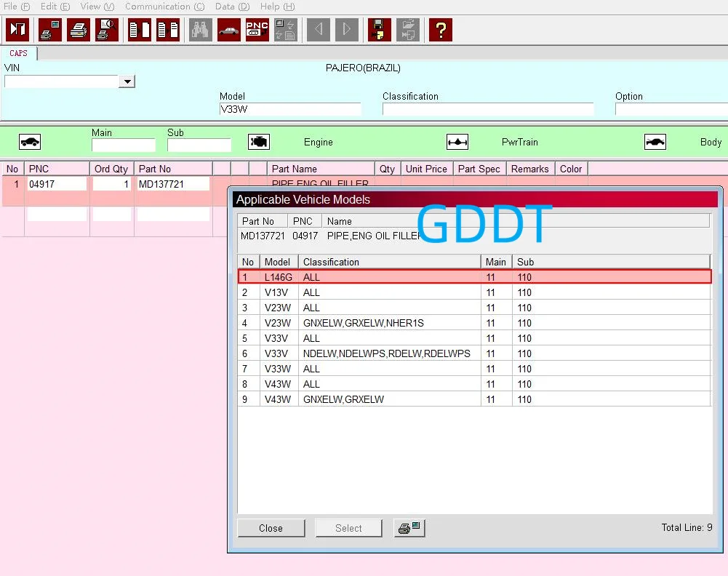Image resolution: width=728 pixels, height=576 pixels.
Task: Select row 1 model L146G
Action: [x=474, y=277]
